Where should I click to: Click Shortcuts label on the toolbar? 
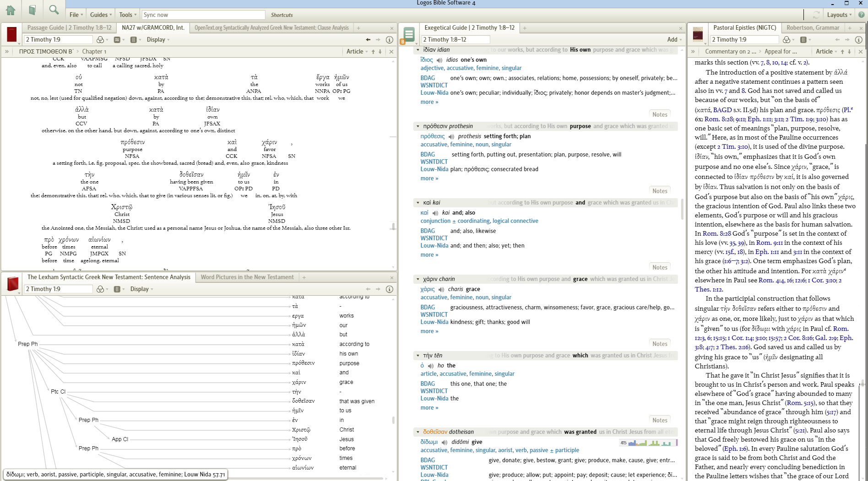282,15
